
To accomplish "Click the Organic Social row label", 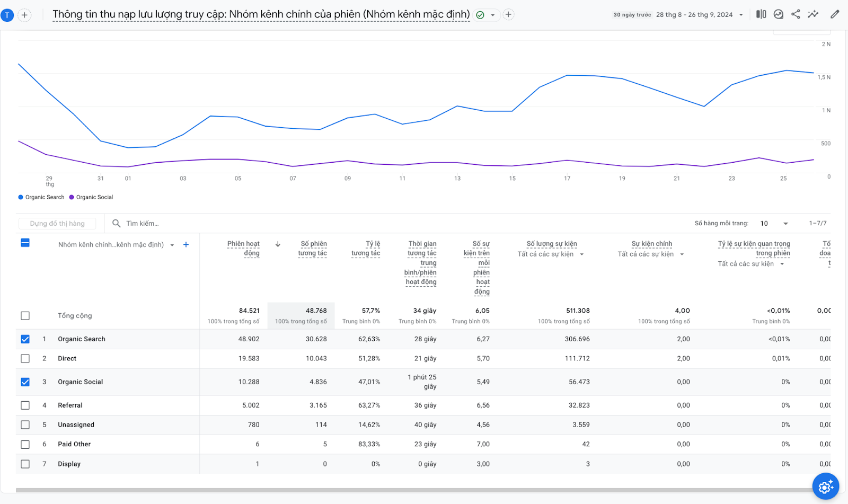I will pos(81,382).
